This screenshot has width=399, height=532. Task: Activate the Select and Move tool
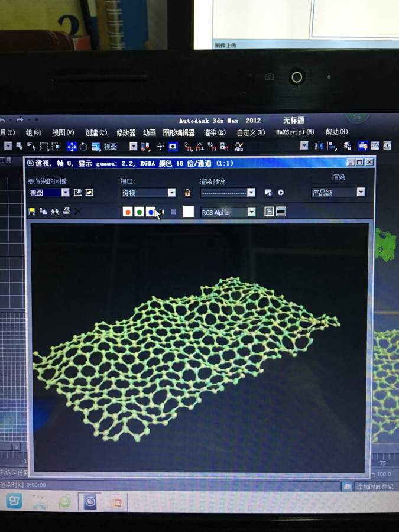(72, 147)
